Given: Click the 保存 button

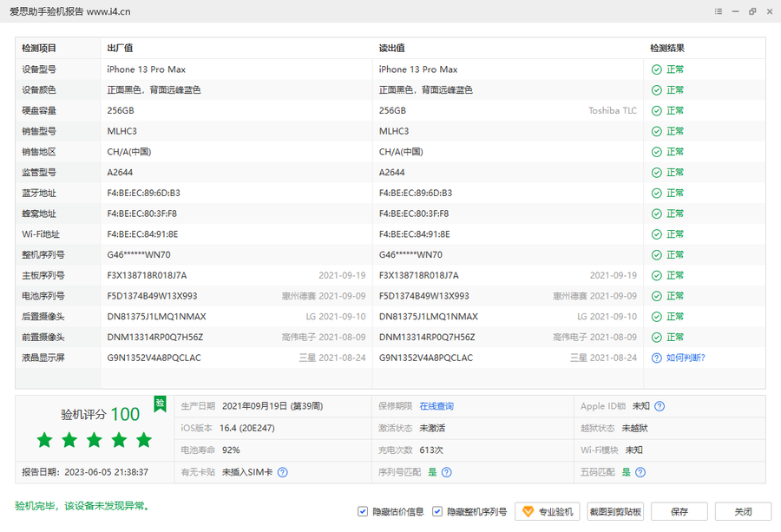Looking at the screenshot, I should pos(679,512).
